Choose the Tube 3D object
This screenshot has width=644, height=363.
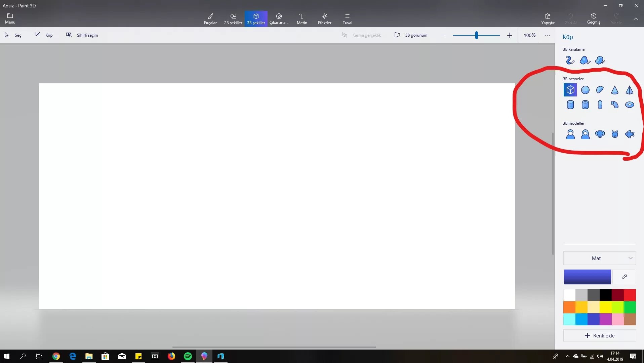click(585, 105)
